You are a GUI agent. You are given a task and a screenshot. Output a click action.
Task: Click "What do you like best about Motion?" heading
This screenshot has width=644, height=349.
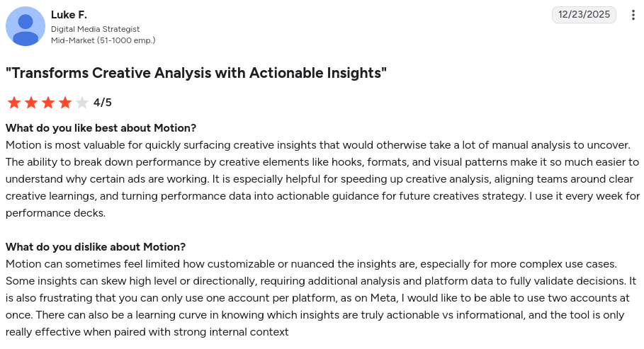pos(101,128)
